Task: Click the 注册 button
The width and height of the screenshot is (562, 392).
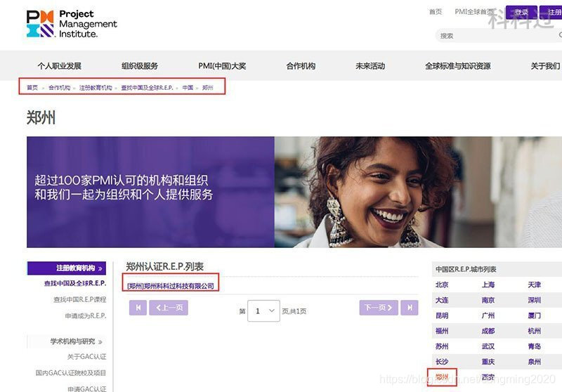Action: pos(552,13)
